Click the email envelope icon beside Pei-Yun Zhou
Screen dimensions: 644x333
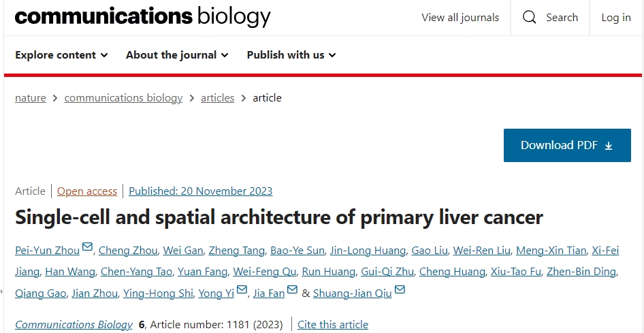(x=87, y=247)
